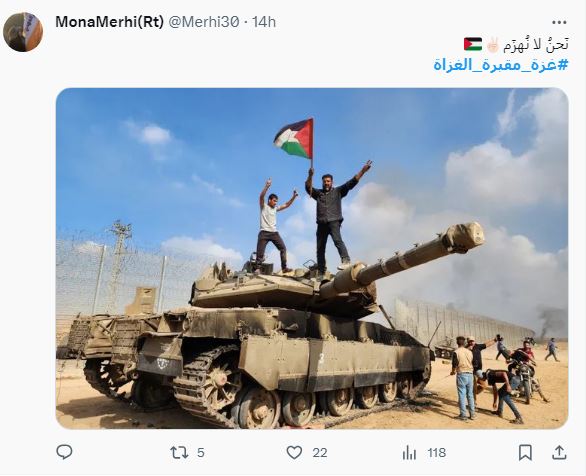Open the 14h timestamp link

(x=264, y=22)
